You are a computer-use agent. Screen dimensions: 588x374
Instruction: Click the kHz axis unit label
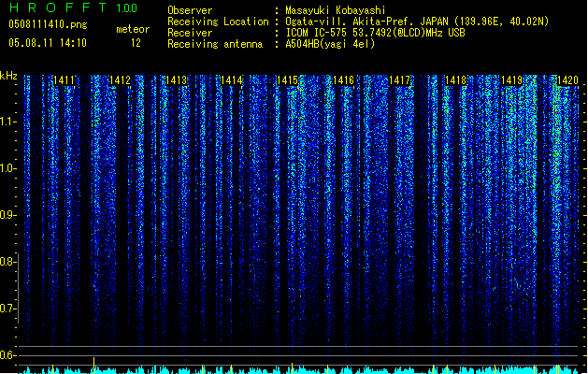8,76
